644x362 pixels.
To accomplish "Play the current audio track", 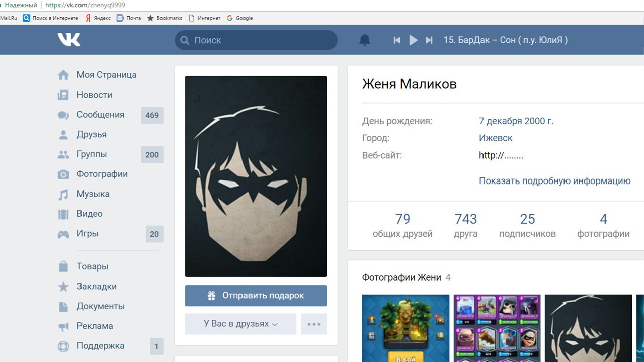I will 413,40.
